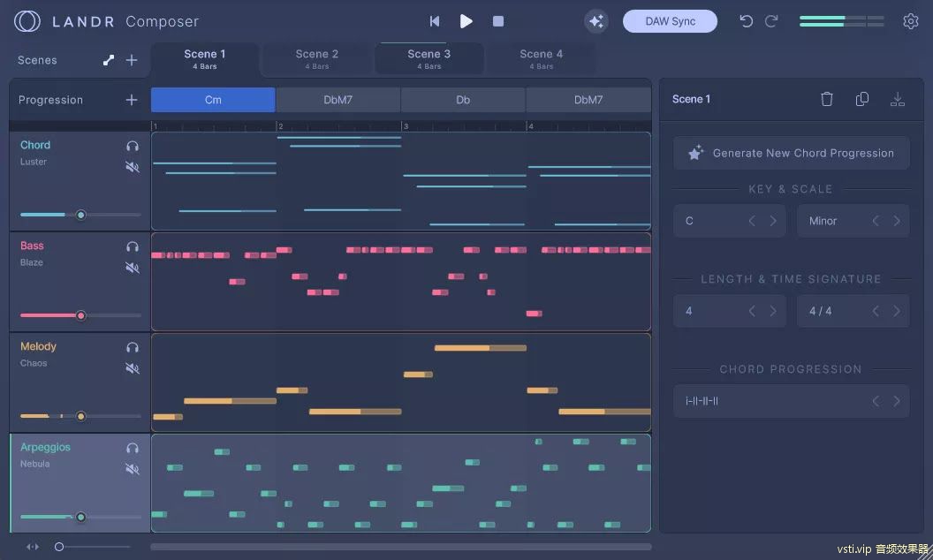Select the Bass track header
Screen dimensions: 933x560
coord(80,282)
